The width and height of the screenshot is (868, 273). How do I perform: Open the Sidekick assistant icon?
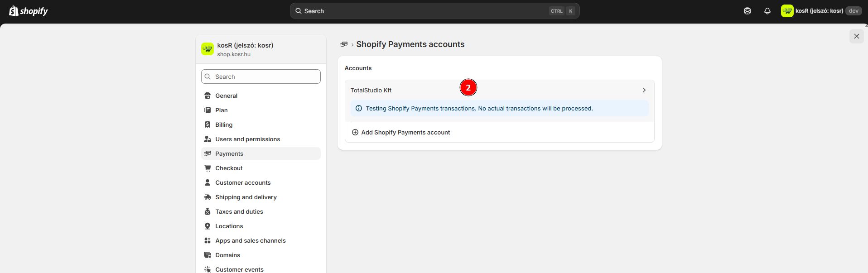point(747,11)
